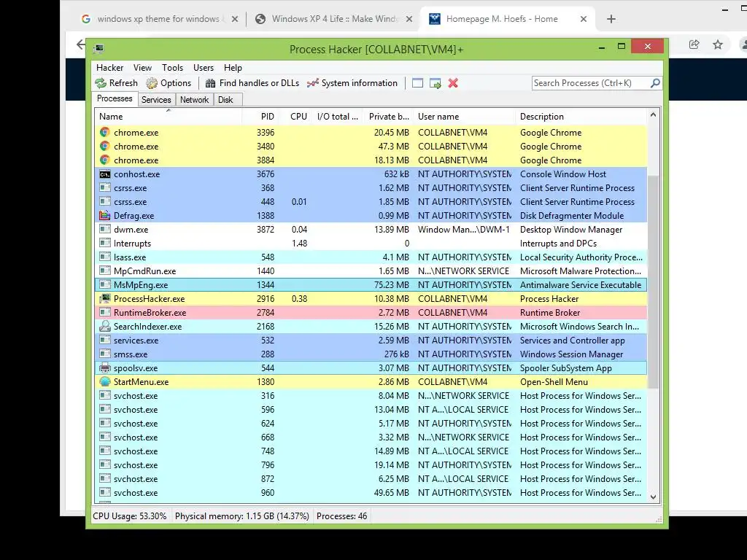
Task: Open the Tools menu
Action: click(172, 68)
